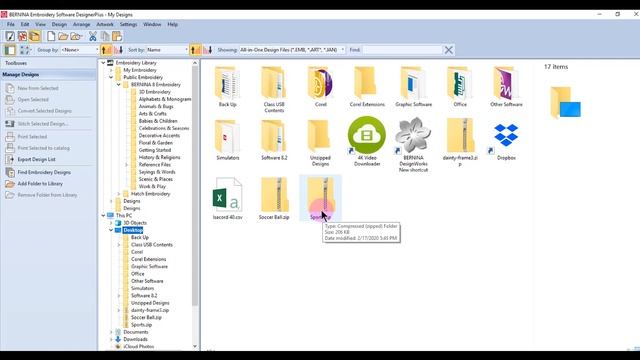Collapse the Embroidery Library tree node
This screenshot has width=640, height=360.
point(103,63)
